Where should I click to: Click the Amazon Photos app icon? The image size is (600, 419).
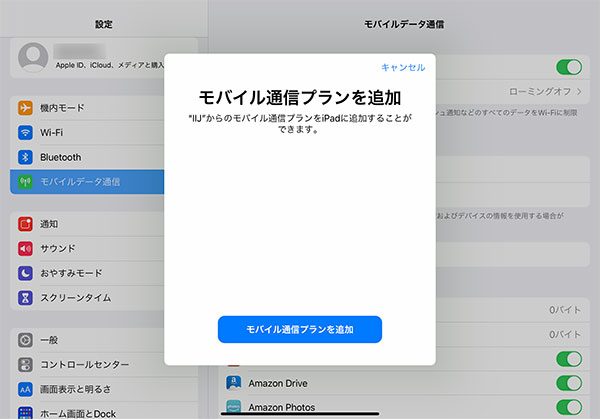tap(234, 407)
